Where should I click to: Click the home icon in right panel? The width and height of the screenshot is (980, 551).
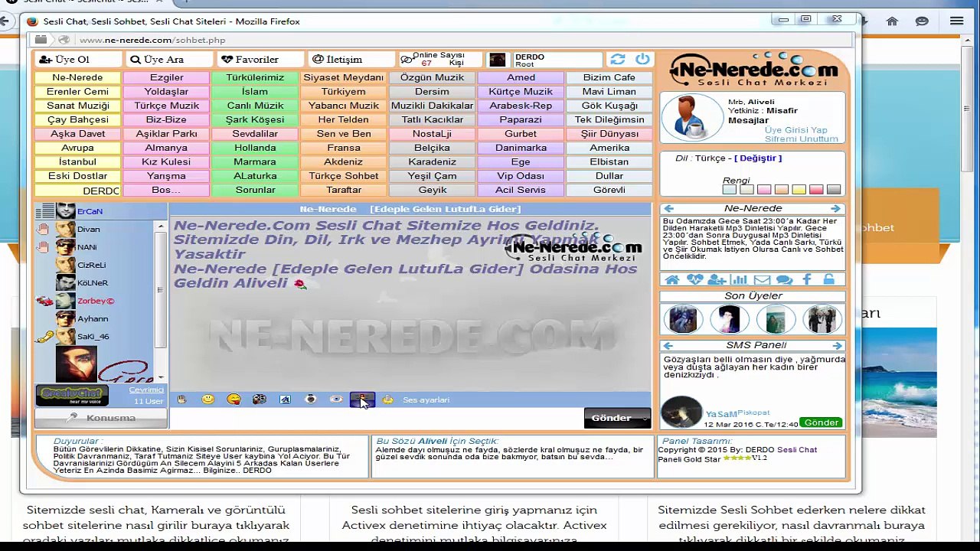tap(671, 280)
